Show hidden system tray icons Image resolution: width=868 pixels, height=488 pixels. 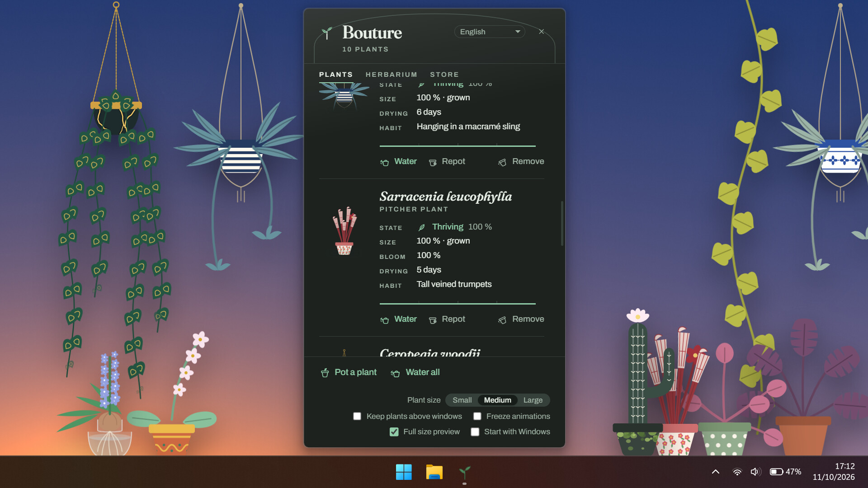[716, 472]
